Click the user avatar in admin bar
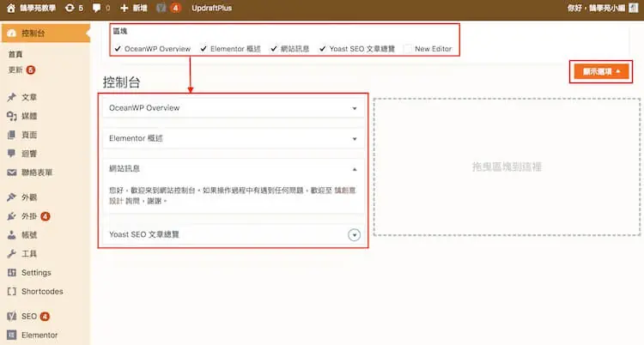The image size is (644, 345). tap(634, 8)
